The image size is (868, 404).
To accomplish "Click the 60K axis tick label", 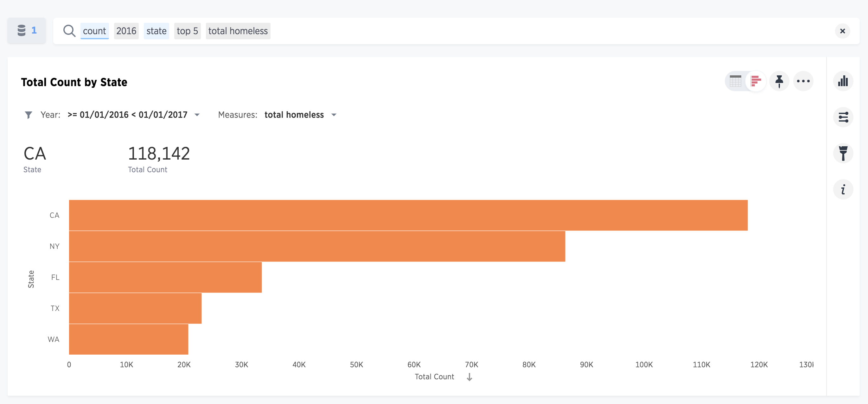I will click(414, 365).
